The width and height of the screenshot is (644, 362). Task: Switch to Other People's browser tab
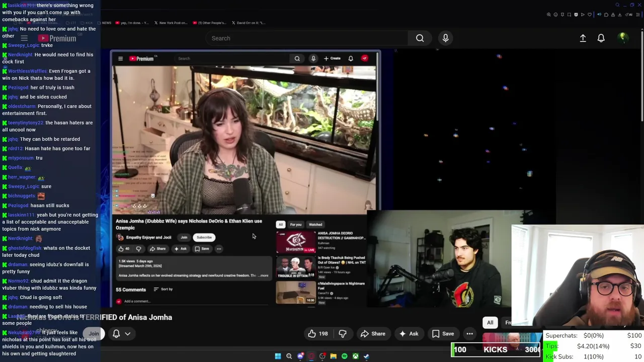click(x=209, y=23)
